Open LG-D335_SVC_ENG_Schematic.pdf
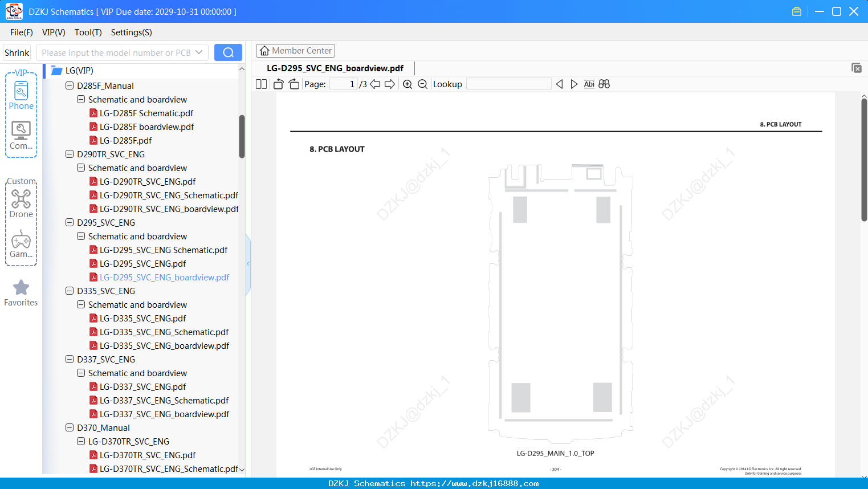 [164, 332]
